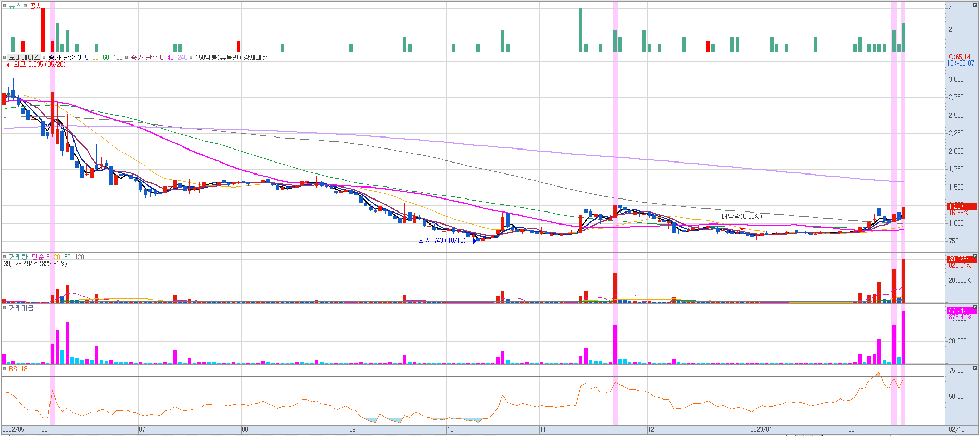Screen dimensions: 980x436
Task: Click the HC:-62.07 readout
Action: coord(960,63)
